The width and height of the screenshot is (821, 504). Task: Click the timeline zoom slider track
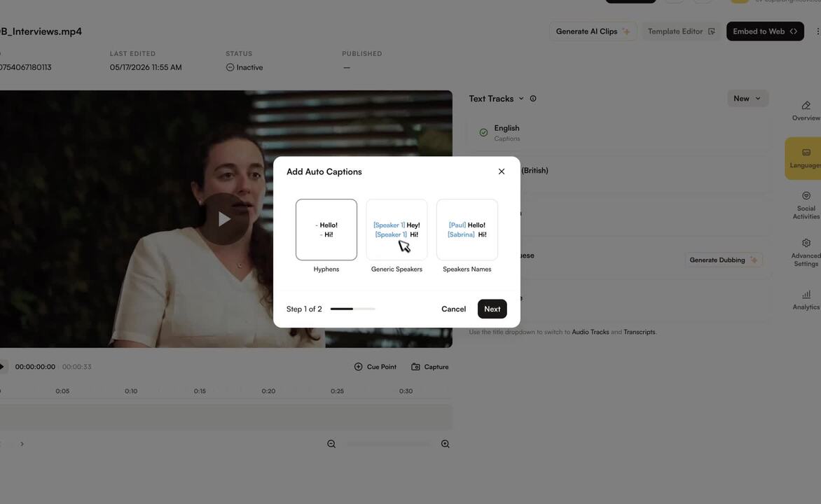click(389, 444)
